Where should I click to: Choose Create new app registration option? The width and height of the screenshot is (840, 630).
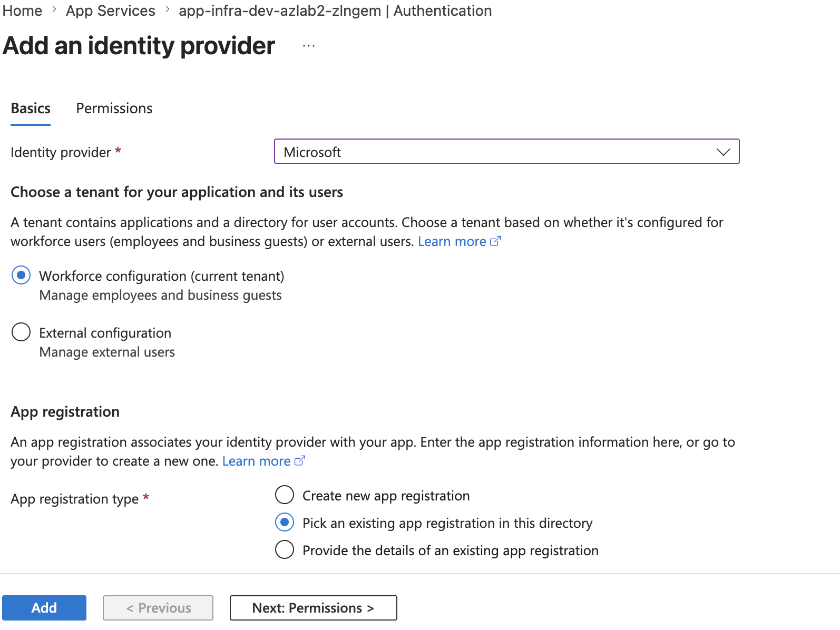click(x=285, y=495)
